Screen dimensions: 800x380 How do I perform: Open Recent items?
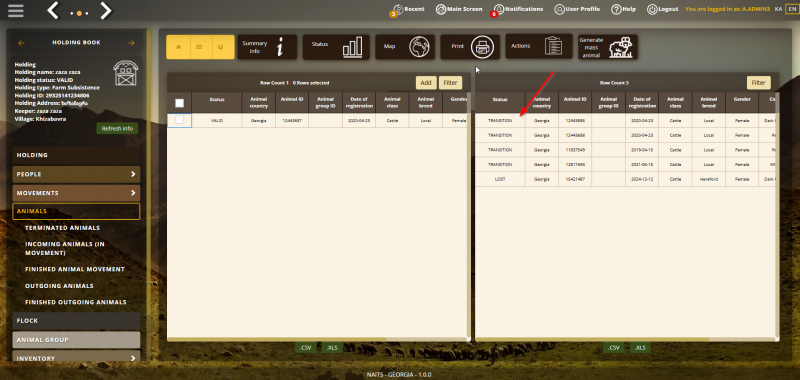(x=408, y=9)
